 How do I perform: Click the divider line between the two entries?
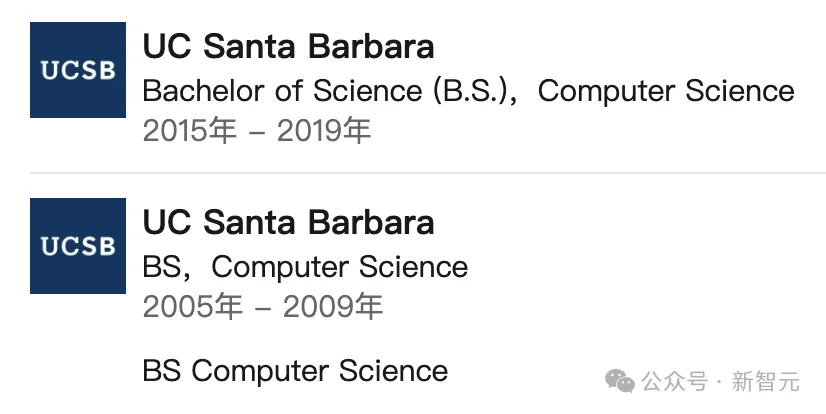[x=430, y=173]
